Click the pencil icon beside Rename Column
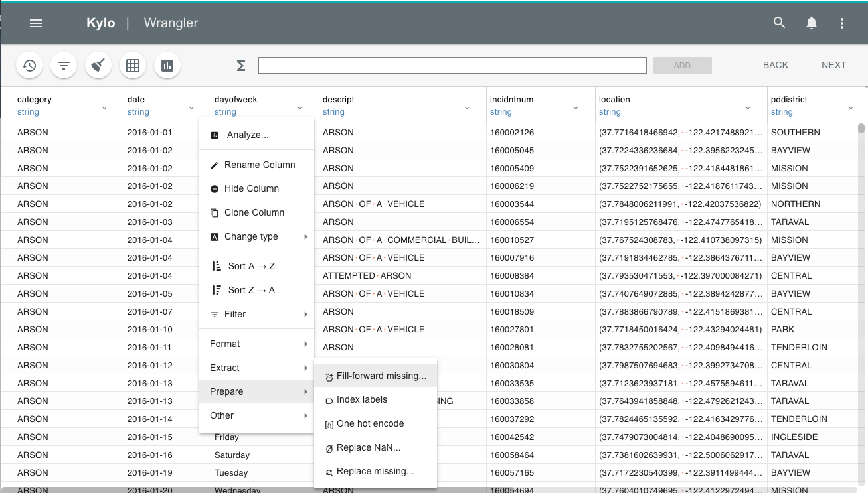This screenshot has height=493, width=868. pos(215,165)
